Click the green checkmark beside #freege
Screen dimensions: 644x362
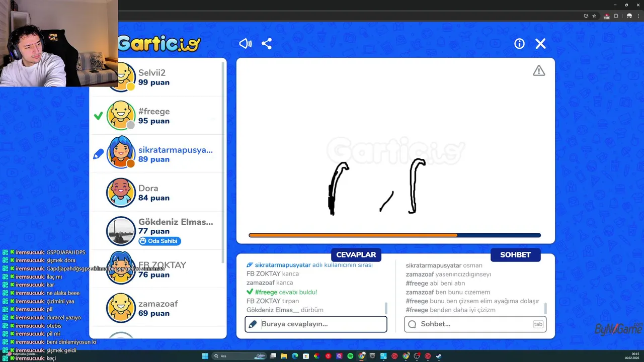[98, 116]
